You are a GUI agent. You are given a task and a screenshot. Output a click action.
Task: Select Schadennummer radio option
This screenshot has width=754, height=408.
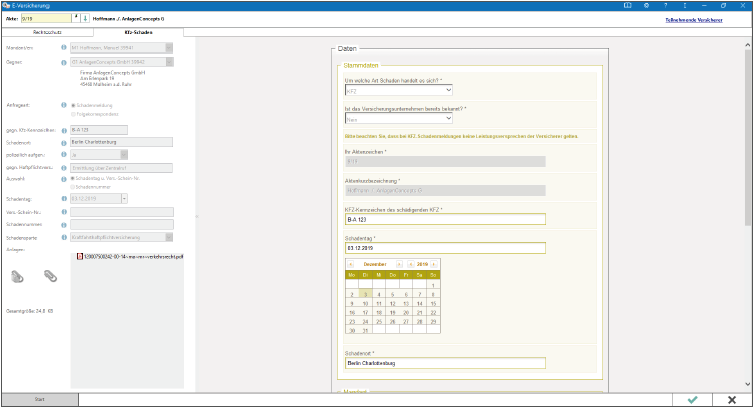(x=73, y=187)
